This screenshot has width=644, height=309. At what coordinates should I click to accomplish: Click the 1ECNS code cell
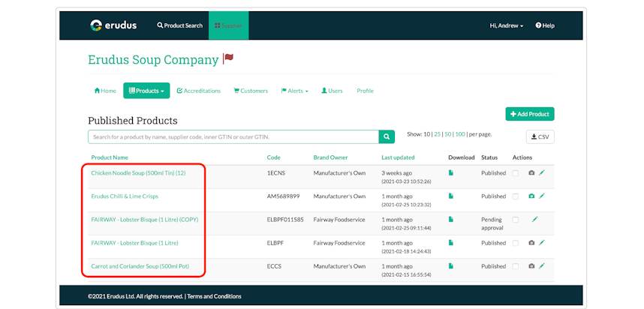[x=276, y=173]
